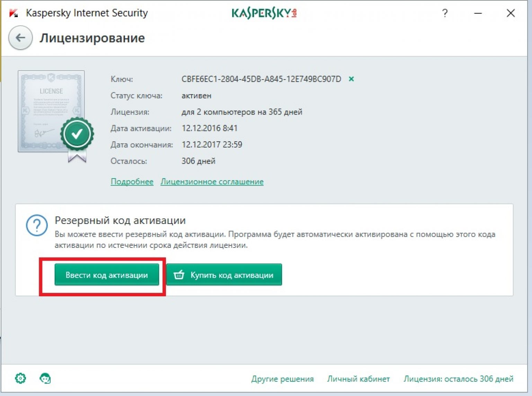Remove the key with the green X
The width and height of the screenshot is (532, 396).
351,79
